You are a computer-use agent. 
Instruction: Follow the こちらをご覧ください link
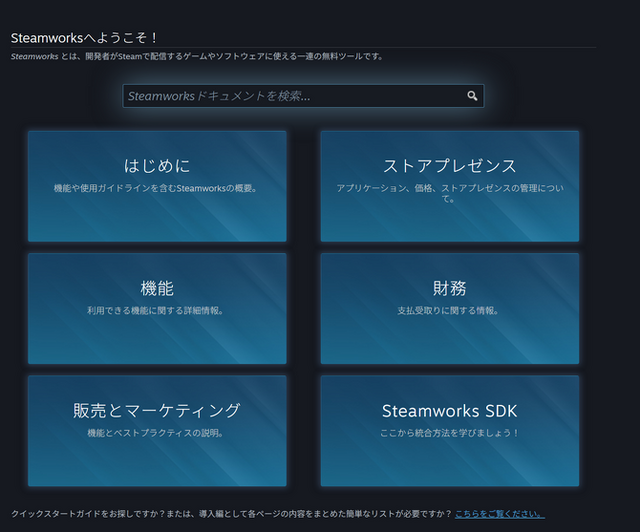click(x=500, y=514)
